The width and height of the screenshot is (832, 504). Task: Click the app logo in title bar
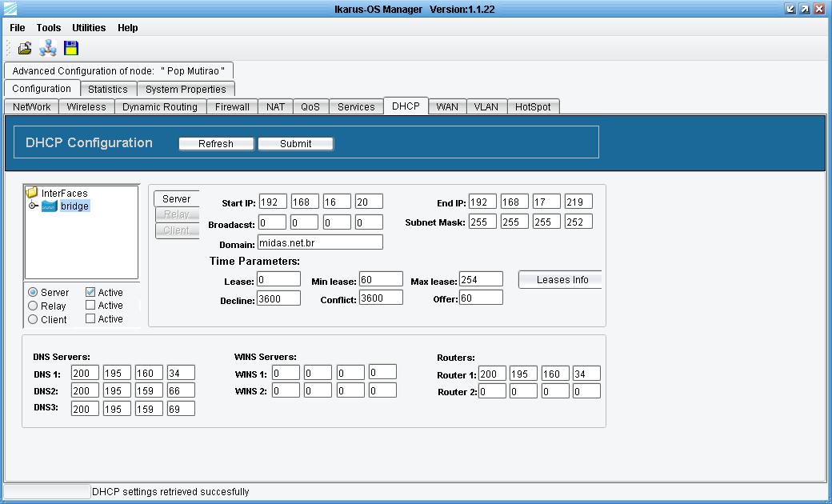(10, 9)
